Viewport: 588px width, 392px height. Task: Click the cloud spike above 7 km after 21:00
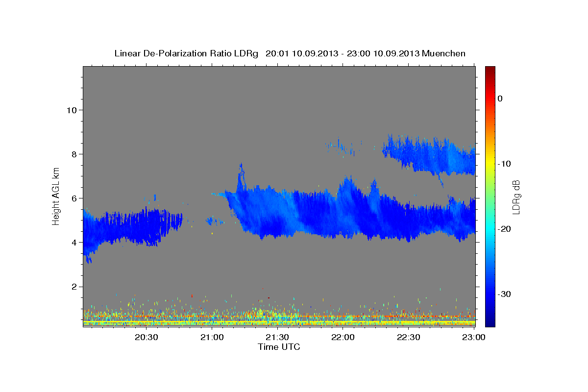[x=241, y=177]
